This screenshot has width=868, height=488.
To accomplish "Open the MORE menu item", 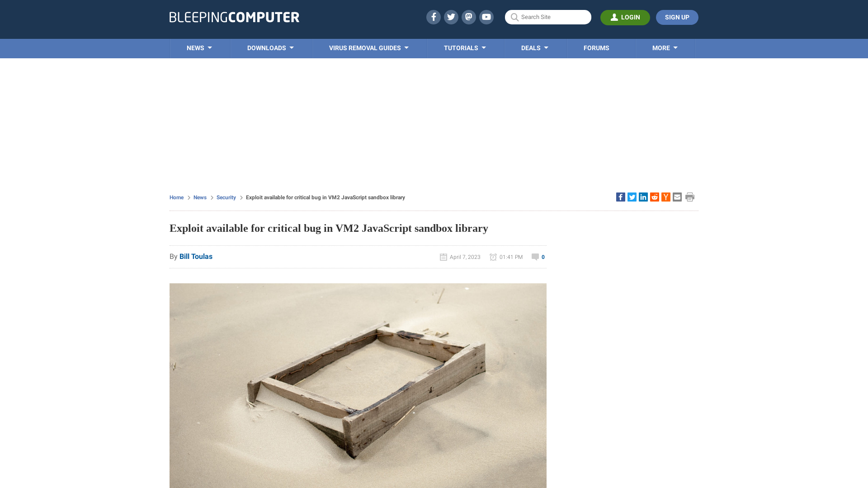I will click(x=665, y=47).
